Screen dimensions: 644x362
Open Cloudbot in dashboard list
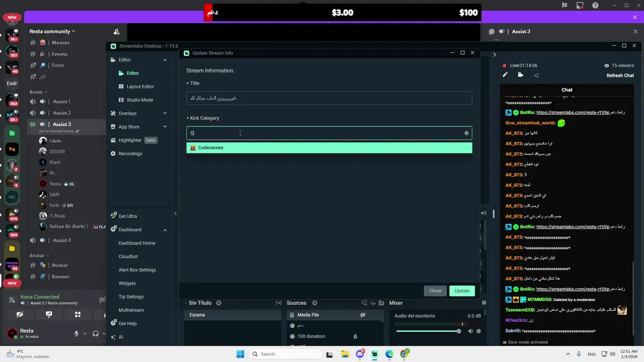pos(128,256)
